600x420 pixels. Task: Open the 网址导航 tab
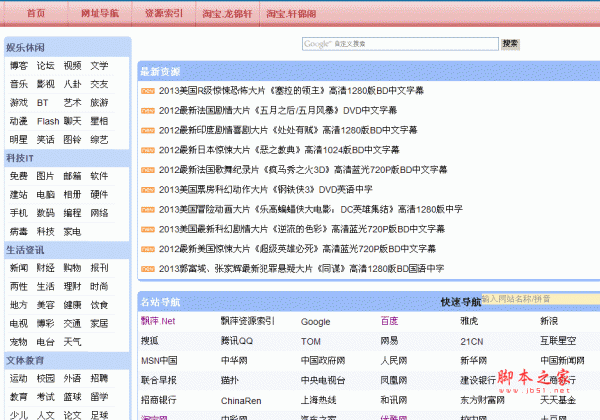(100, 13)
